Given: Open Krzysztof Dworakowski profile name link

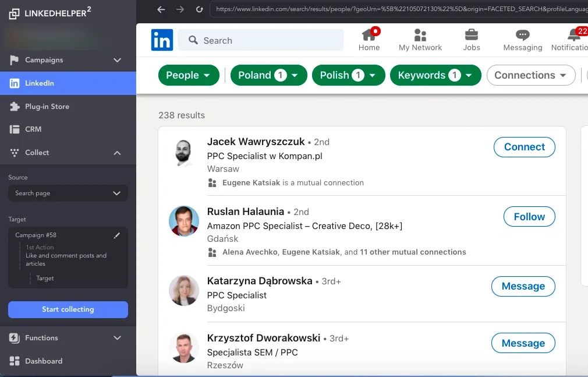Looking at the screenshot, I should [264, 339].
